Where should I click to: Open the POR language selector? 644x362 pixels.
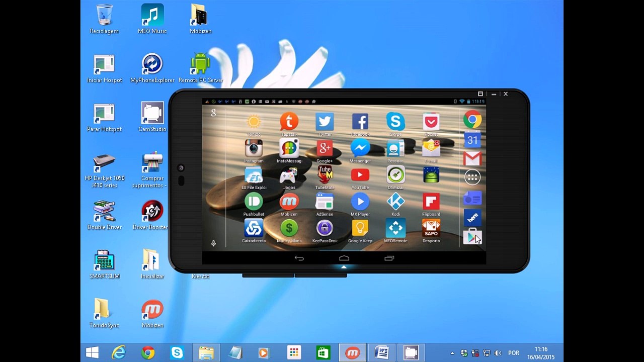click(514, 353)
